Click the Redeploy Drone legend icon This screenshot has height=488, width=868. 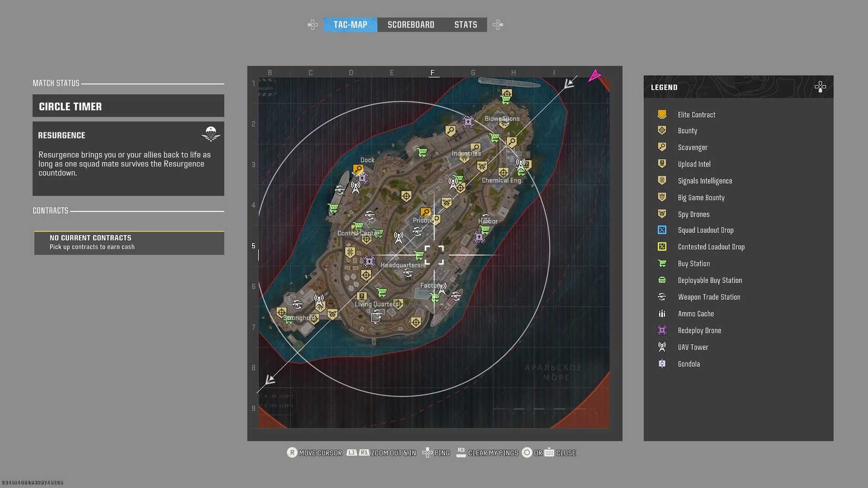[662, 330]
